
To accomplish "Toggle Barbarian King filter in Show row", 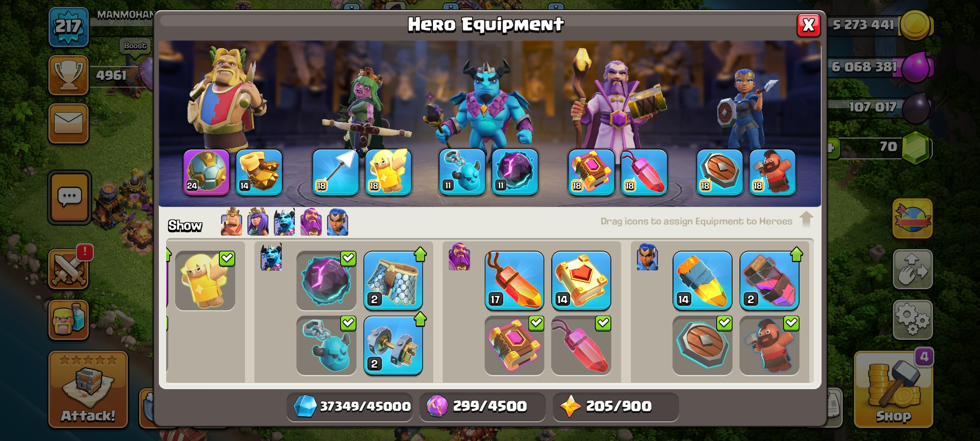I will [231, 222].
